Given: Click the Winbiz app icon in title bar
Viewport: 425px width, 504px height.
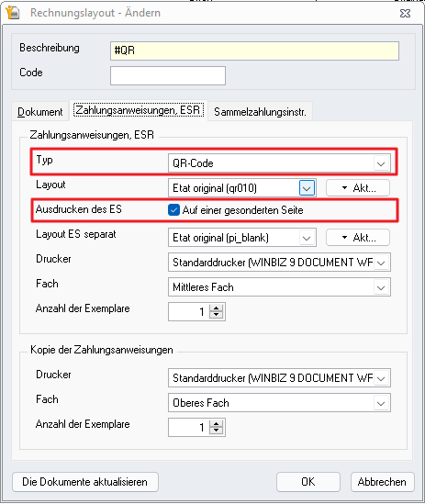Looking at the screenshot, I should (13, 12).
